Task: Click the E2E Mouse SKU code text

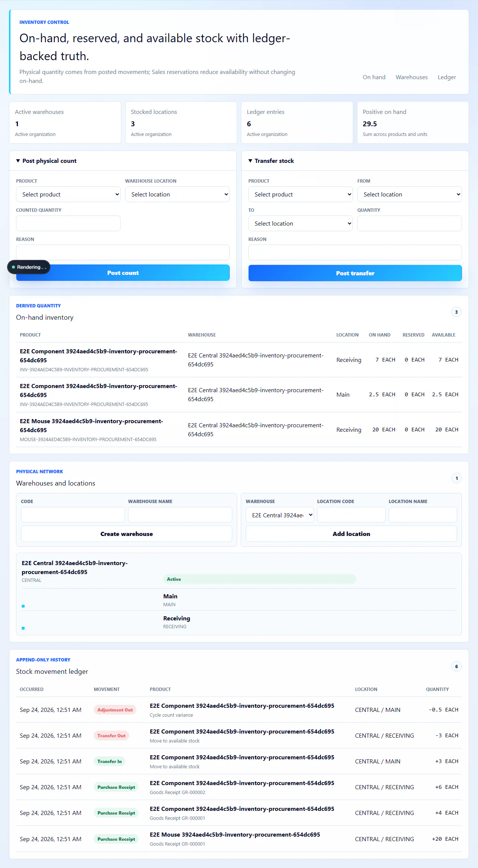Action: tap(88, 439)
